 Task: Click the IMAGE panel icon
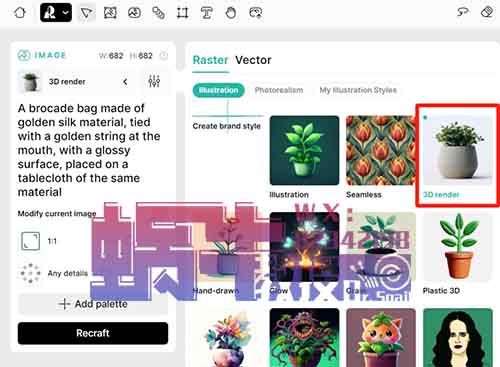(x=24, y=55)
